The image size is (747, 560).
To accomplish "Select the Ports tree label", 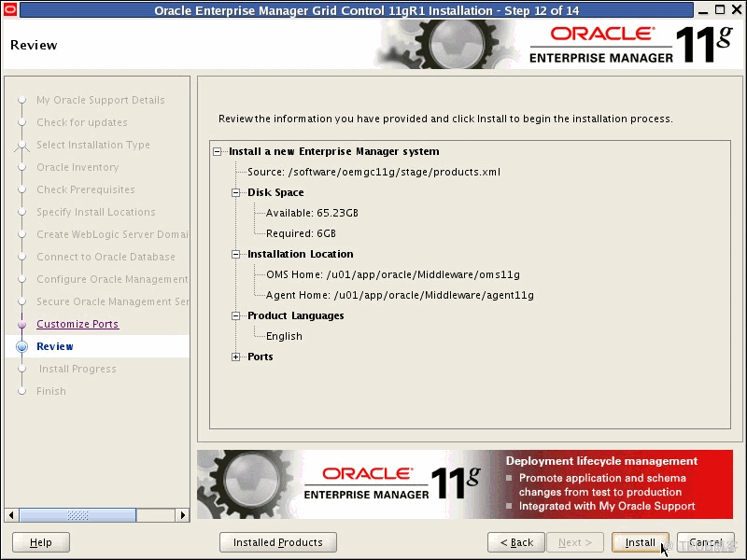I will 261,357.
